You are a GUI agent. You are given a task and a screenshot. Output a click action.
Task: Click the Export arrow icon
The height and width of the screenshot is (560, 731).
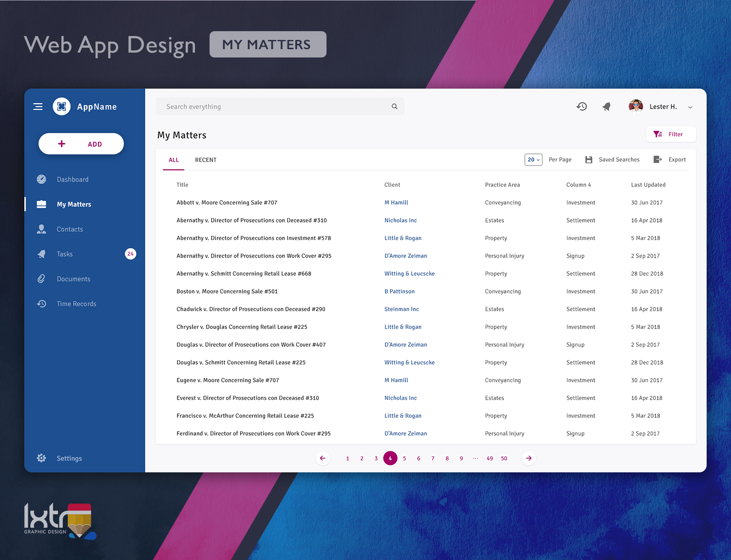[x=657, y=159]
